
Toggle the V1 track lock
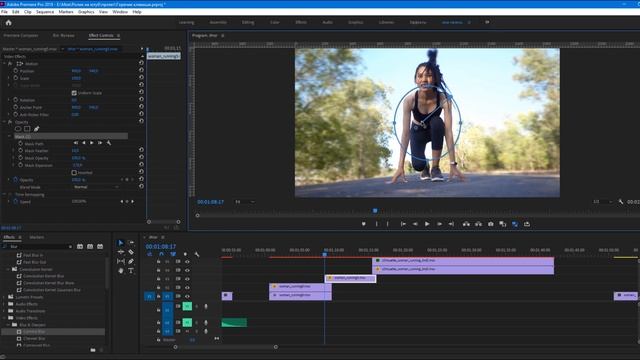click(158, 296)
